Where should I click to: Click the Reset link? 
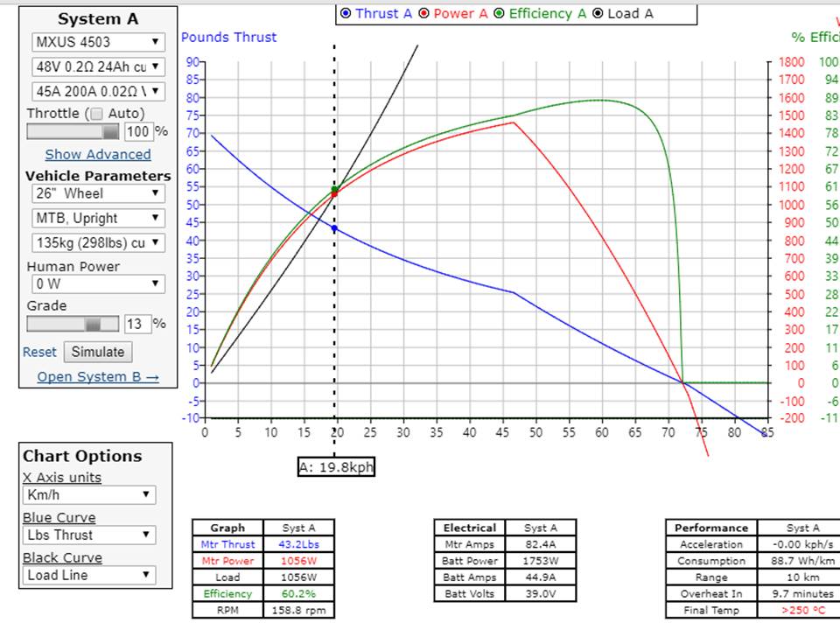[x=39, y=352]
